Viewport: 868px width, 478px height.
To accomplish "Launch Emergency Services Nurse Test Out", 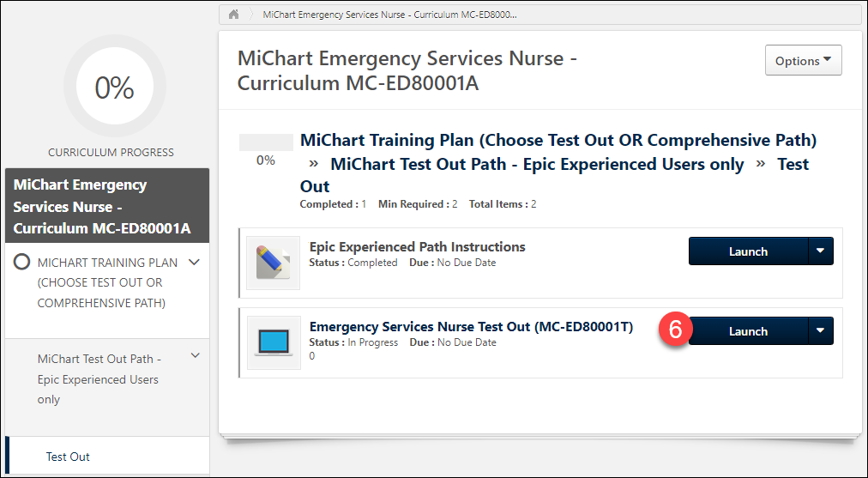I will 748,331.
